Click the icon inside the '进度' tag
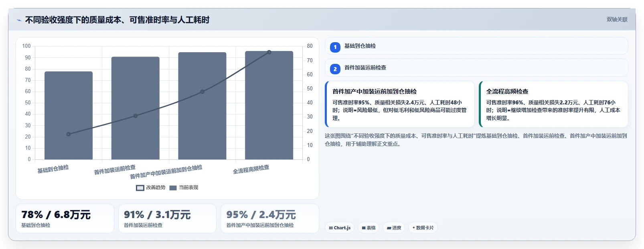Image resolution: width=644 pixels, height=249 pixels. 389,228
